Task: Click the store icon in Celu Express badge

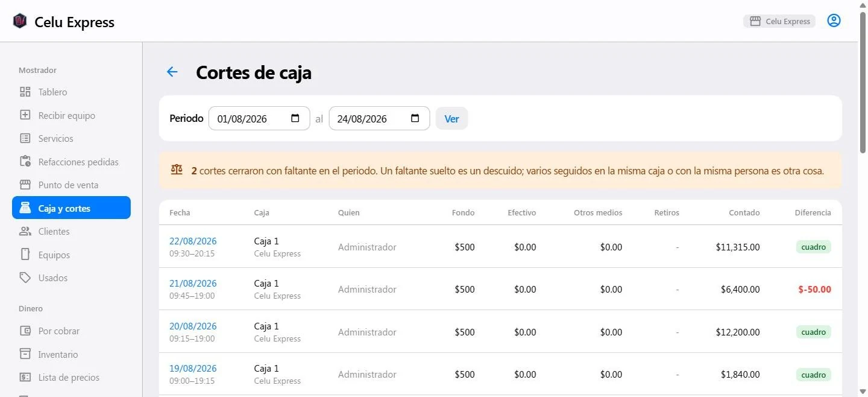Action: click(x=755, y=21)
